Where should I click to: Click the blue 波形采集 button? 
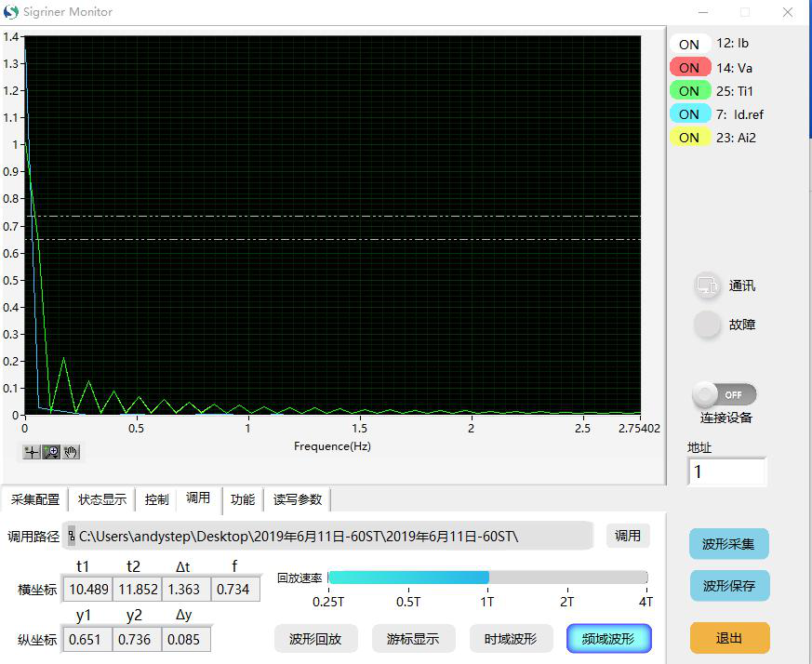[728, 544]
